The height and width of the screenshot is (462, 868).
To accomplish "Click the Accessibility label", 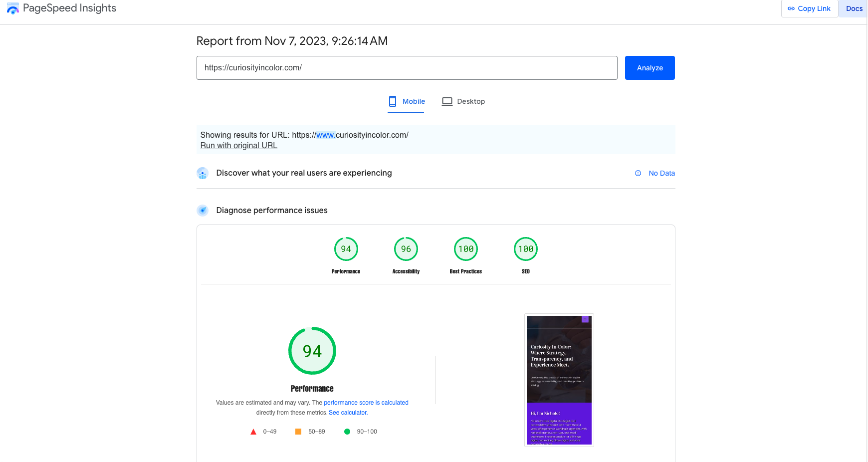I will [406, 271].
